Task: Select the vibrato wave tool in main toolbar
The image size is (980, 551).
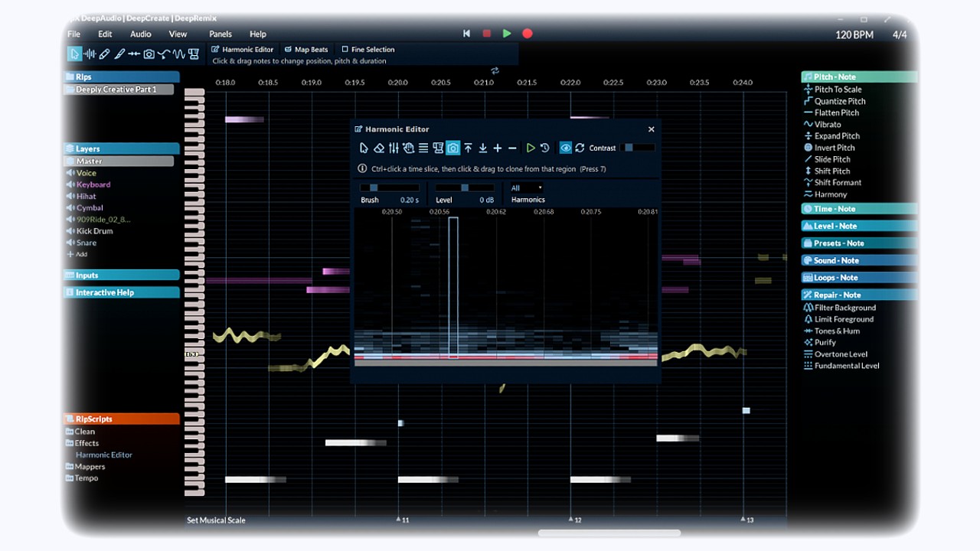Action: pos(179,54)
